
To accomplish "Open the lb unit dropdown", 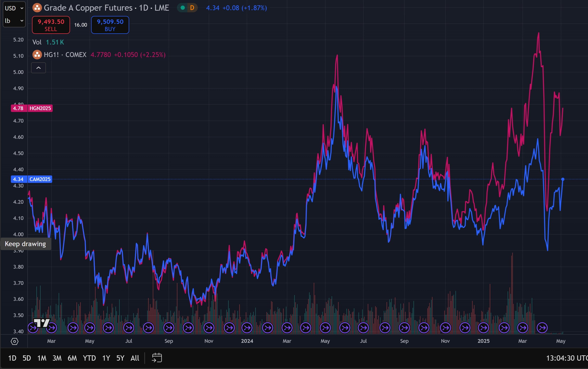I will [x=14, y=21].
